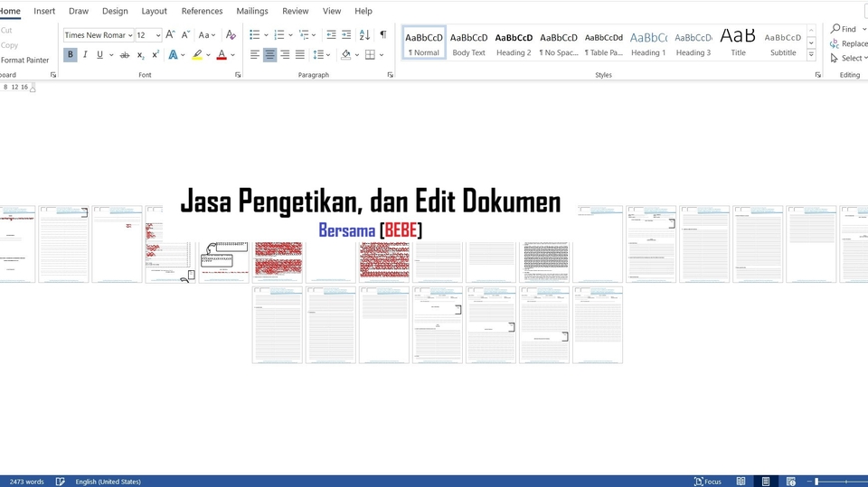Image resolution: width=868 pixels, height=487 pixels.
Task: Toggle Show/Hide paragraph marks
Action: coord(383,35)
